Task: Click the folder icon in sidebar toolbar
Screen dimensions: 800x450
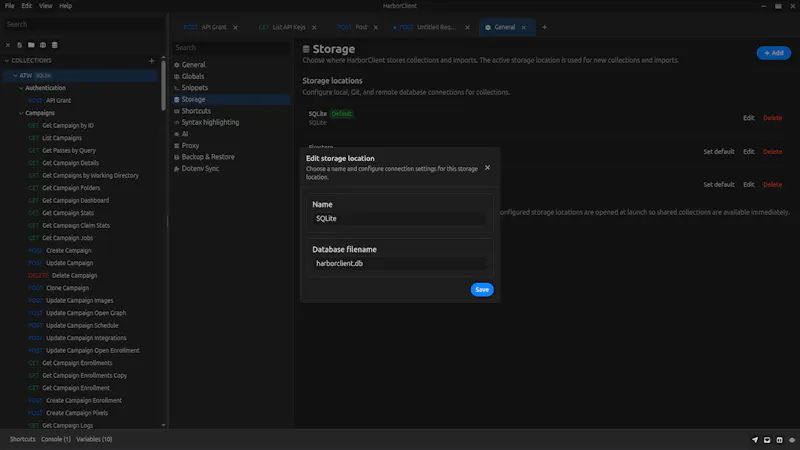Action: coord(31,45)
